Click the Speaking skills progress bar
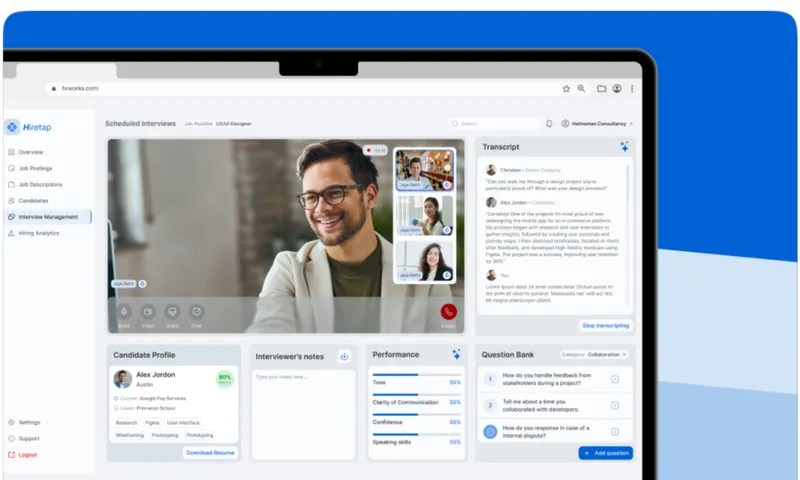This screenshot has width=800, height=480. [x=416, y=435]
